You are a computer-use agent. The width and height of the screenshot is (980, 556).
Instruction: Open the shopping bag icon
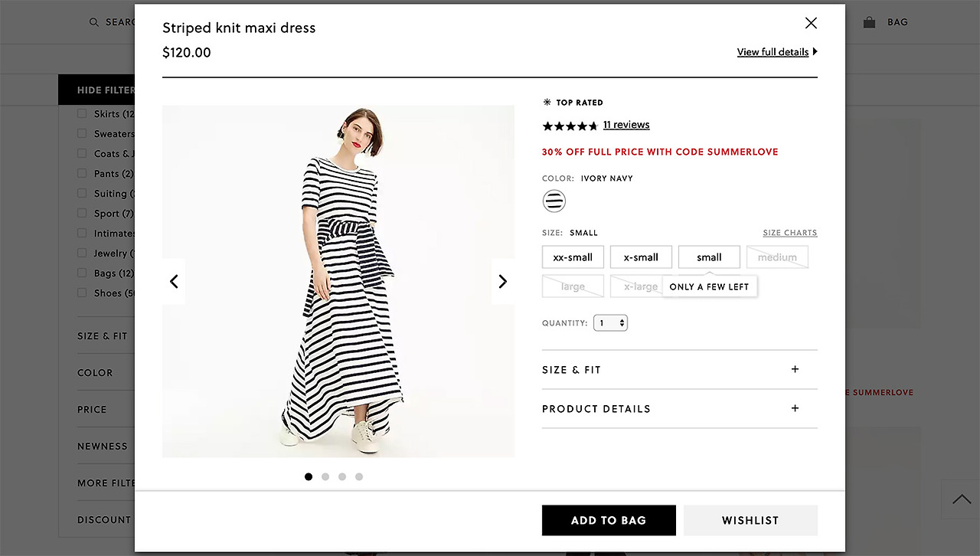click(869, 22)
